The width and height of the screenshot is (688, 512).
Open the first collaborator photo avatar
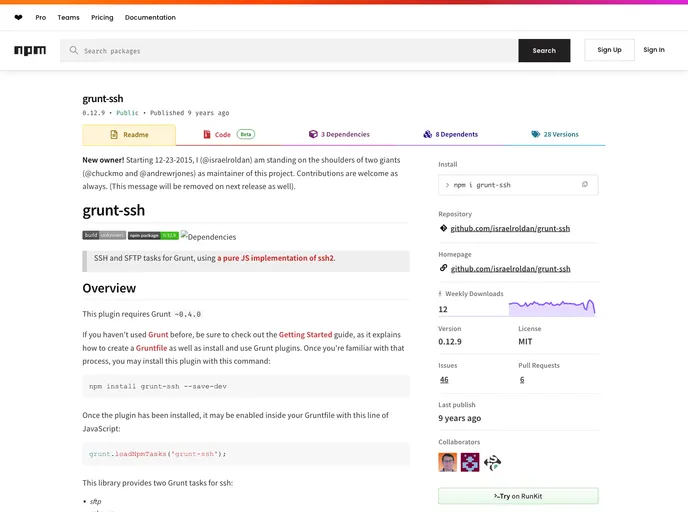click(447, 462)
